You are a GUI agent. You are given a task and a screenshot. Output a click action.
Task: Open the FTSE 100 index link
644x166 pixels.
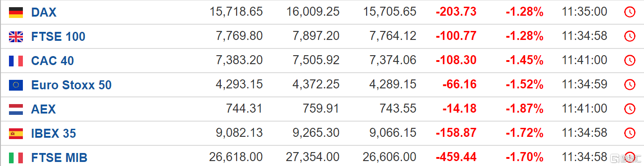(58, 37)
